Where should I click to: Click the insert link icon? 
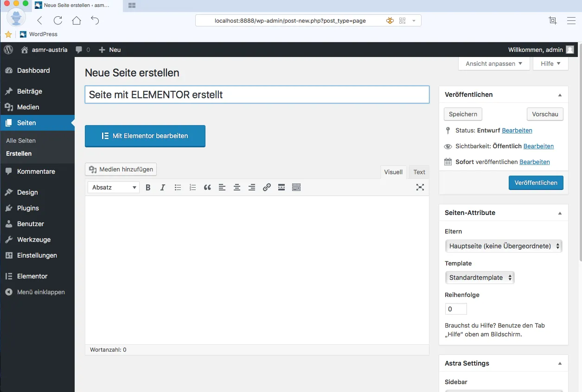coord(267,187)
